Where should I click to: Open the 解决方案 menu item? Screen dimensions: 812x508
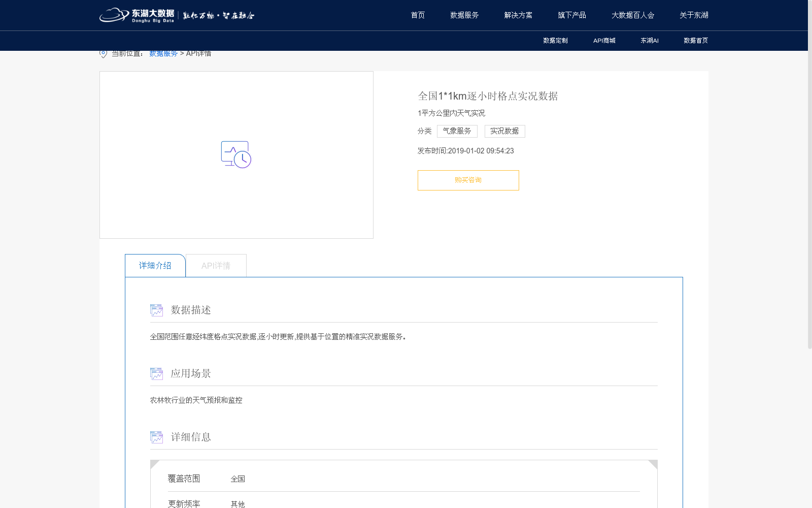point(518,15)
